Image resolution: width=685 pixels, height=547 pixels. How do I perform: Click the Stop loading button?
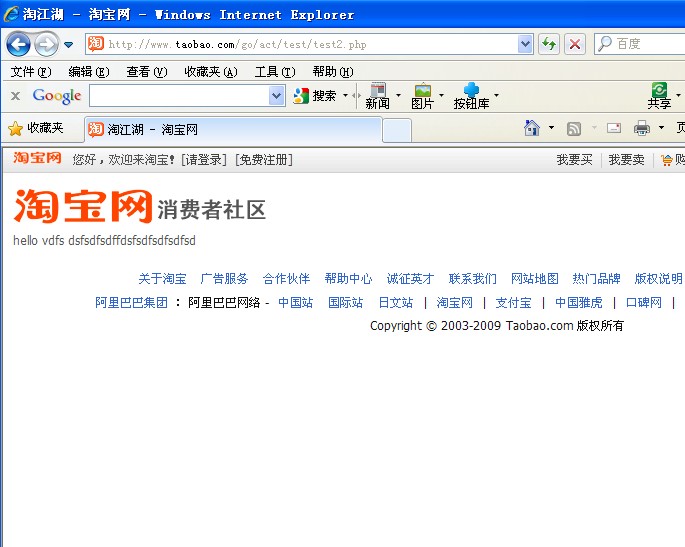(575, 44)
